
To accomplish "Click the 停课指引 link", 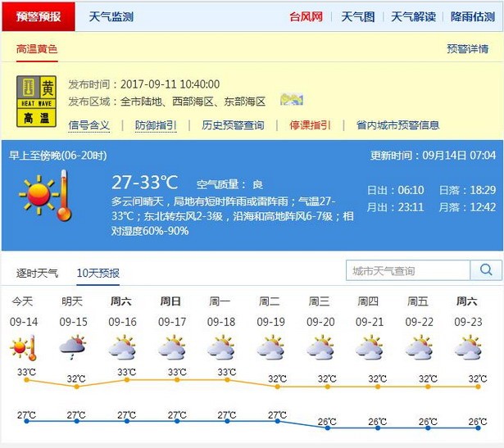I will tap(310, 125).
